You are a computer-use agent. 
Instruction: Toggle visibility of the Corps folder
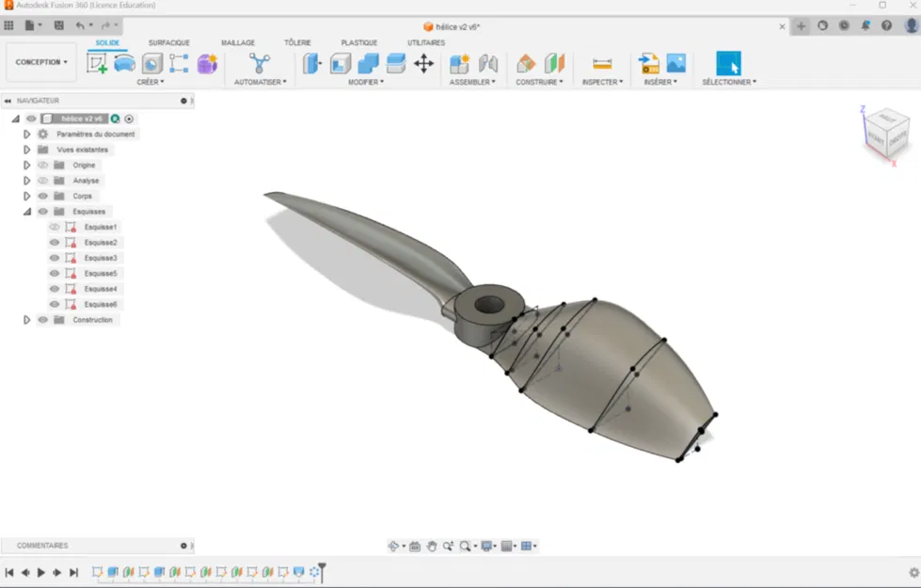[43, 196]
